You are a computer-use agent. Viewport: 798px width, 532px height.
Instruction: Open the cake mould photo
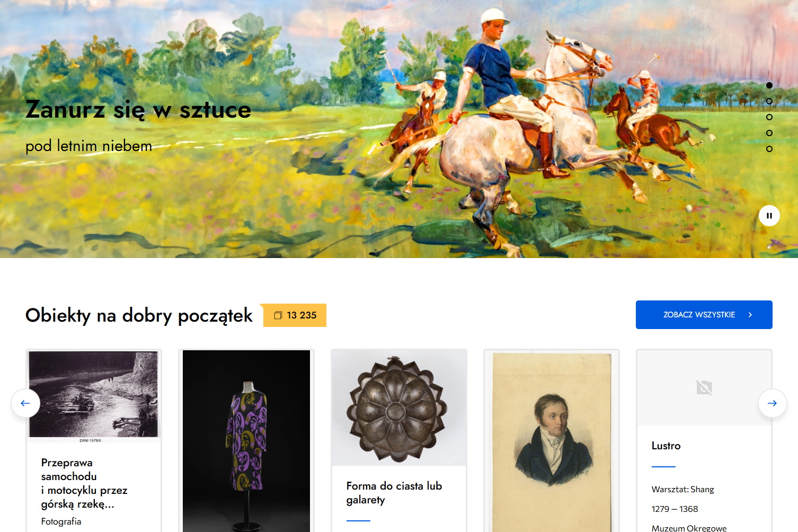coord(398,407)
